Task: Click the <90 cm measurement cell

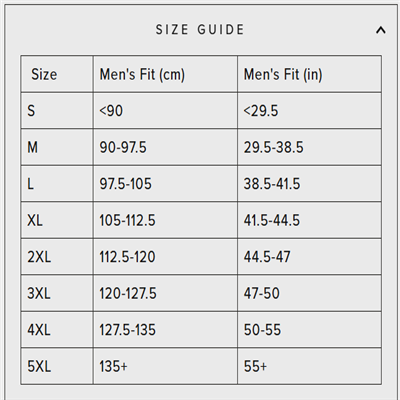Action: point(111,111)
